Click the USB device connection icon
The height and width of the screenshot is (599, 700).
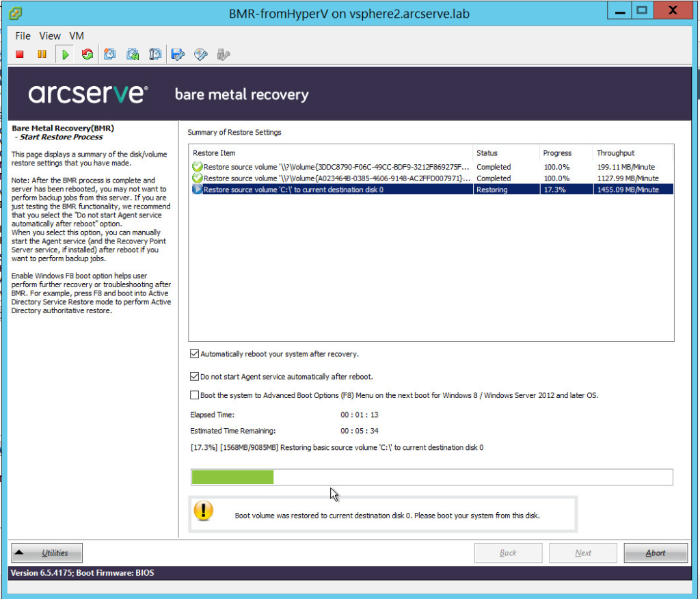(x=224, y=55)
